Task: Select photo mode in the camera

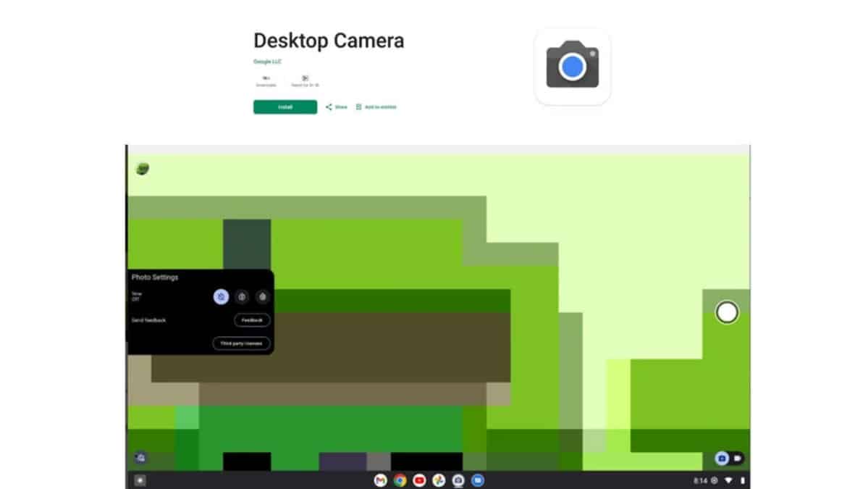Action: point(721,458)
